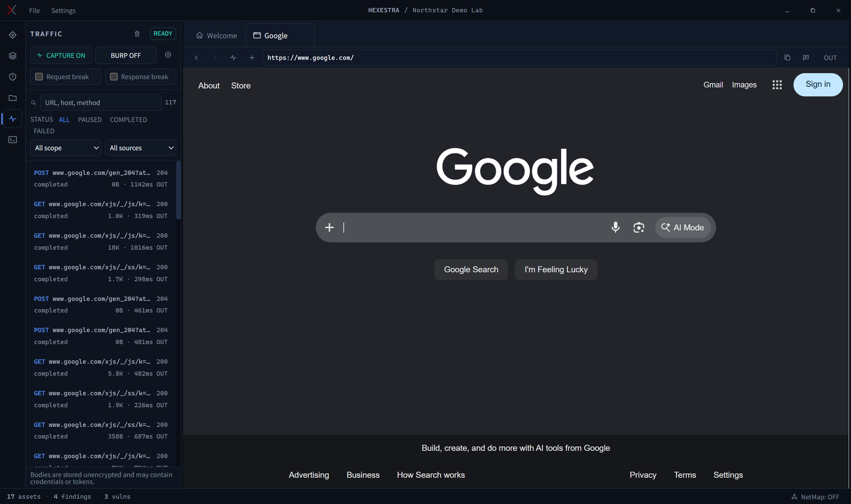The width and height of the screenshot is (851, 504).
Task: Toggle BURP OFF button
Action: click(126, 55)
